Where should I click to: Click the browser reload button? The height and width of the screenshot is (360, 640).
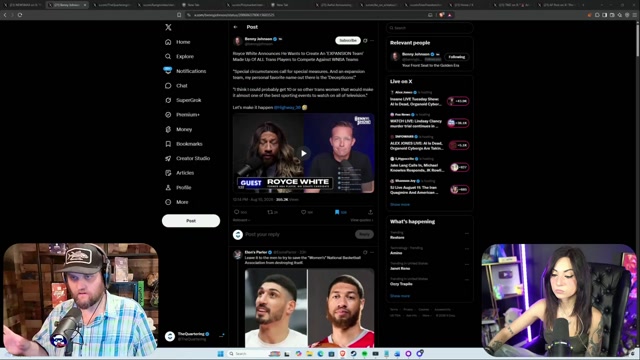[20, 15]
